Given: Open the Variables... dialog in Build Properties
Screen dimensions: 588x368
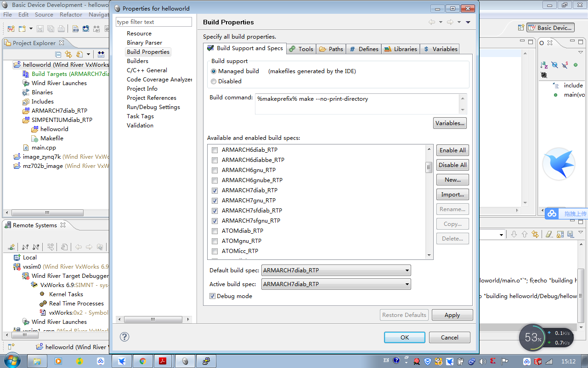Looking at the screenshot, I should pyautogui.click(x=449, y=123).
